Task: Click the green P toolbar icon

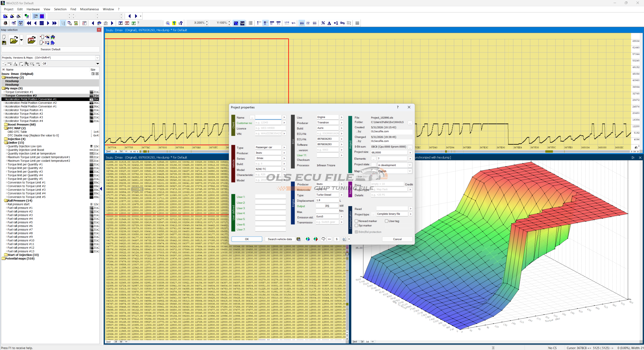Action: click(x=134, y=23)
